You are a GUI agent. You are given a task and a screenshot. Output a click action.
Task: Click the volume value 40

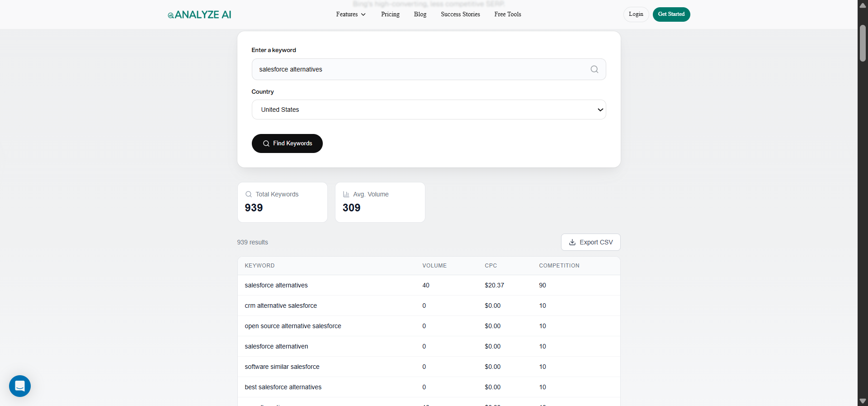pos(426,285)
